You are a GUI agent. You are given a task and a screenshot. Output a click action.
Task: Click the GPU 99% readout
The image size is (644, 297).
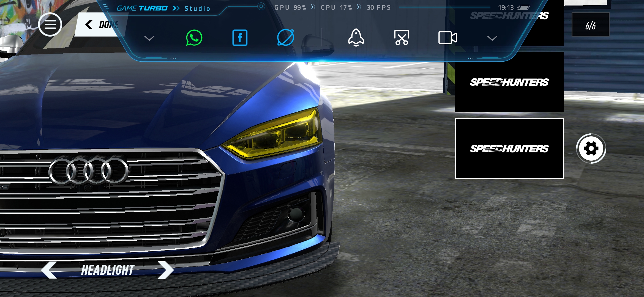click(290, 7)
